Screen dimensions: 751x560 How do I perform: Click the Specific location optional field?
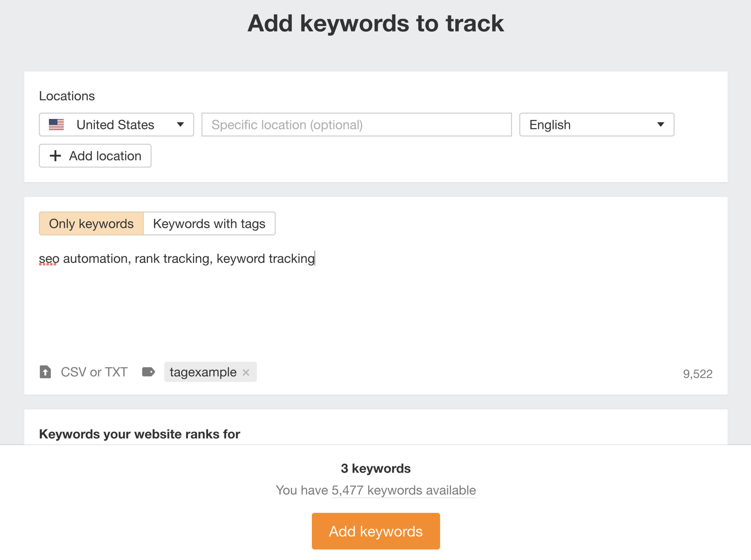pyautogui.click(x=356, y=124)
